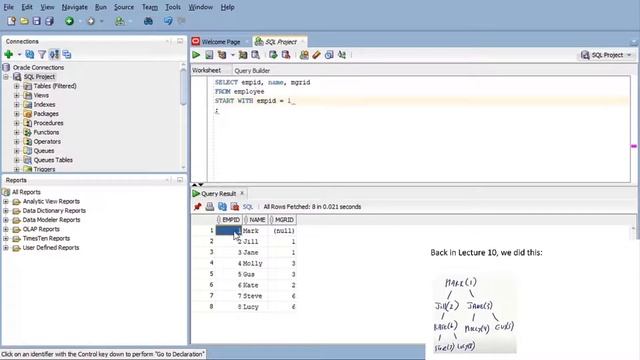Expand Analytic View Reports folder
Viewport: 640px width, 360px height.
coord(6,202)
